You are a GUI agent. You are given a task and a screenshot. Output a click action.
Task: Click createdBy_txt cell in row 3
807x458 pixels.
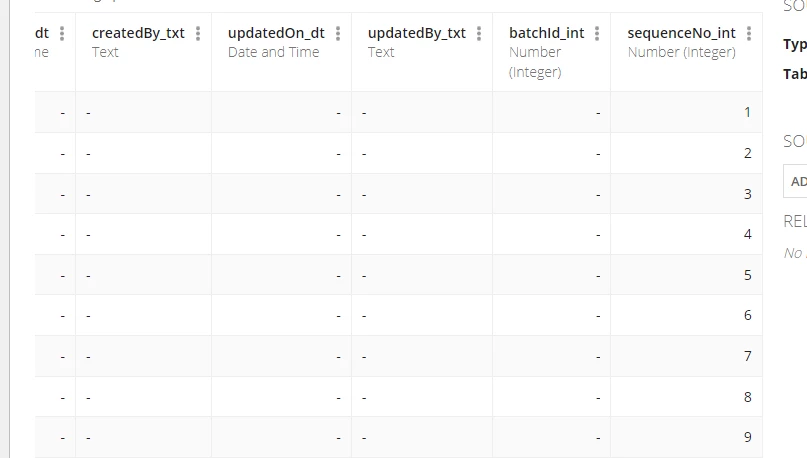tap(144, 194)
